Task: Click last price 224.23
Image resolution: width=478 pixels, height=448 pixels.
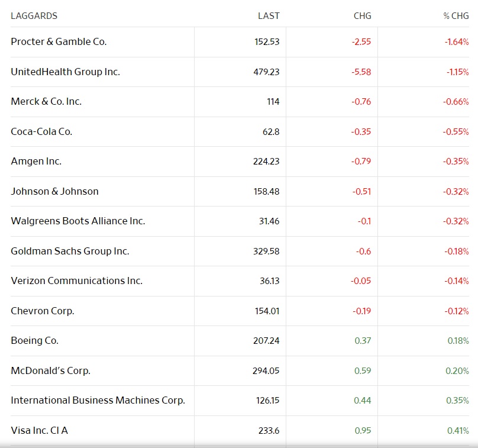Action: 266,162
